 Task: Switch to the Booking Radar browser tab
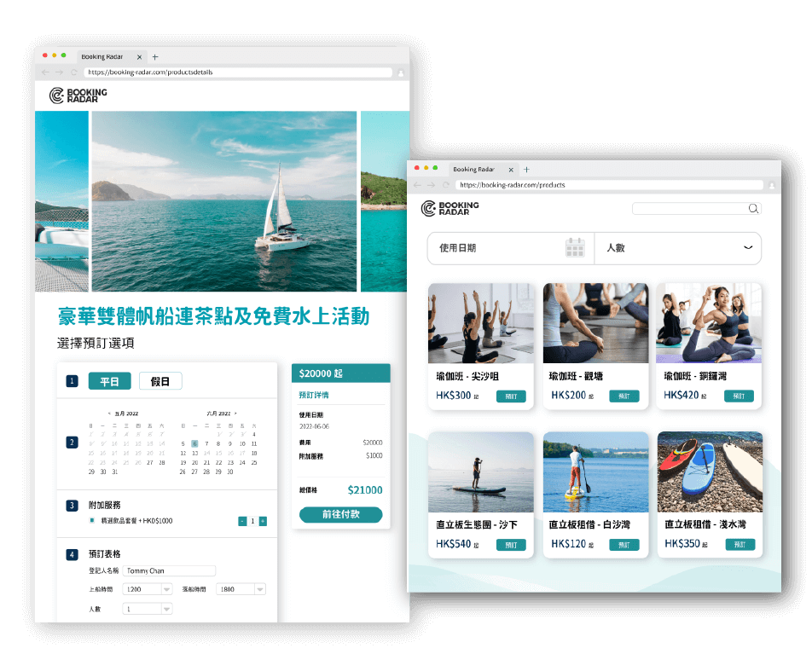[473, 169]
